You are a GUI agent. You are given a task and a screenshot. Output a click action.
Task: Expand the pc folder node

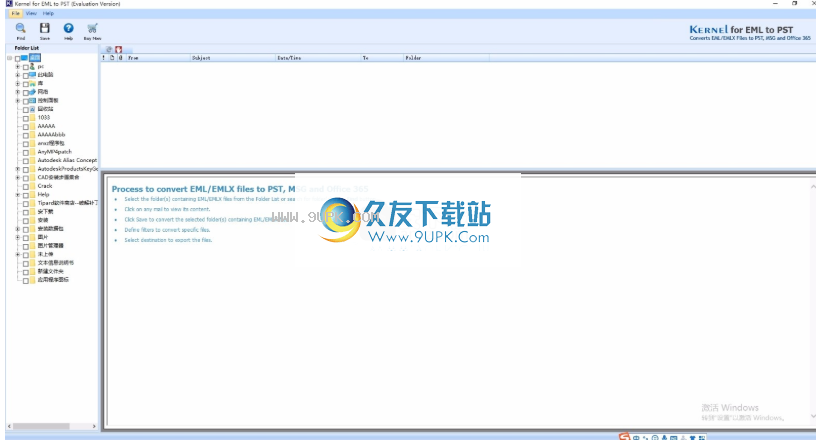(18, 67)
